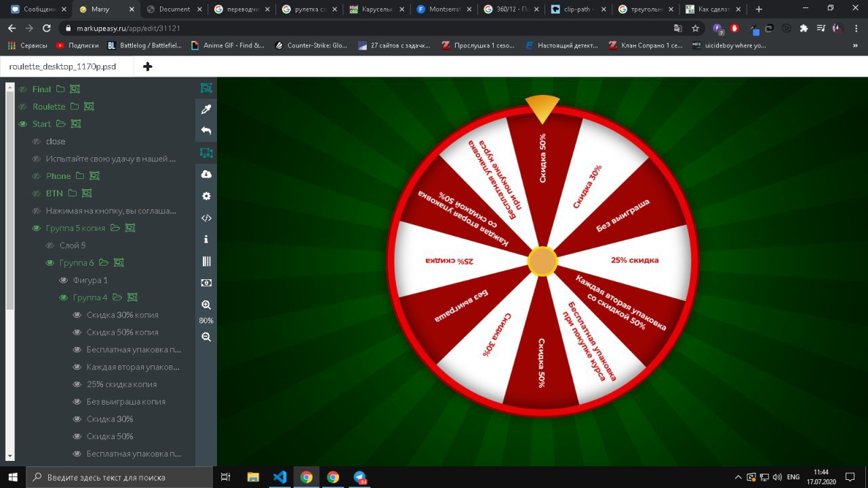Open Telegram from the taskbar

(x=360, y=477)
